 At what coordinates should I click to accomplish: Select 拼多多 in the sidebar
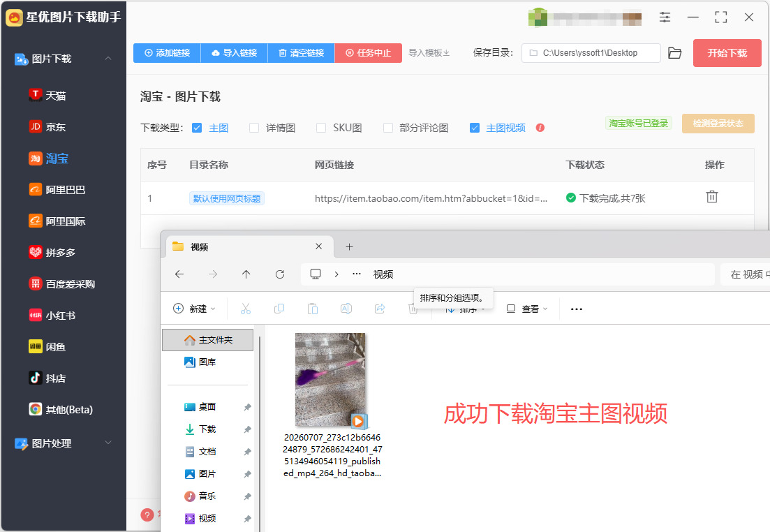pos(52,253)
